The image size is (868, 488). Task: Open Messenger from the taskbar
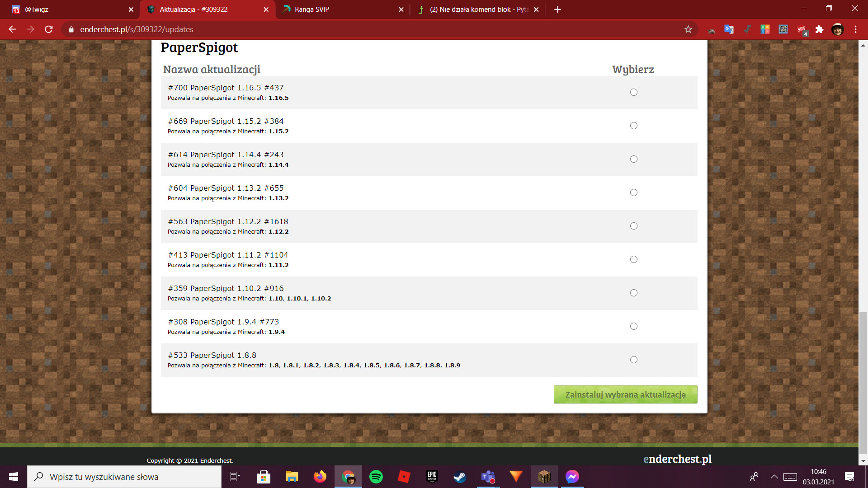tap(572, 477)
